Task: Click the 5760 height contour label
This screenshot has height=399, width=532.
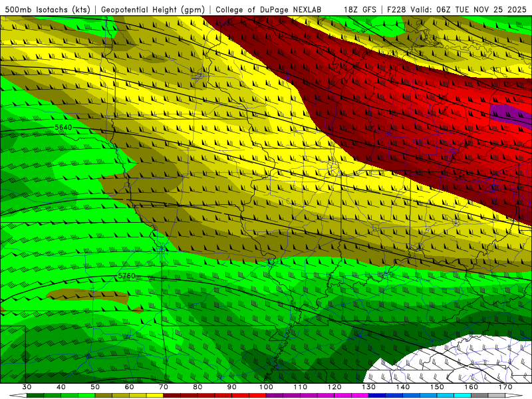Action: coord(126,276)
